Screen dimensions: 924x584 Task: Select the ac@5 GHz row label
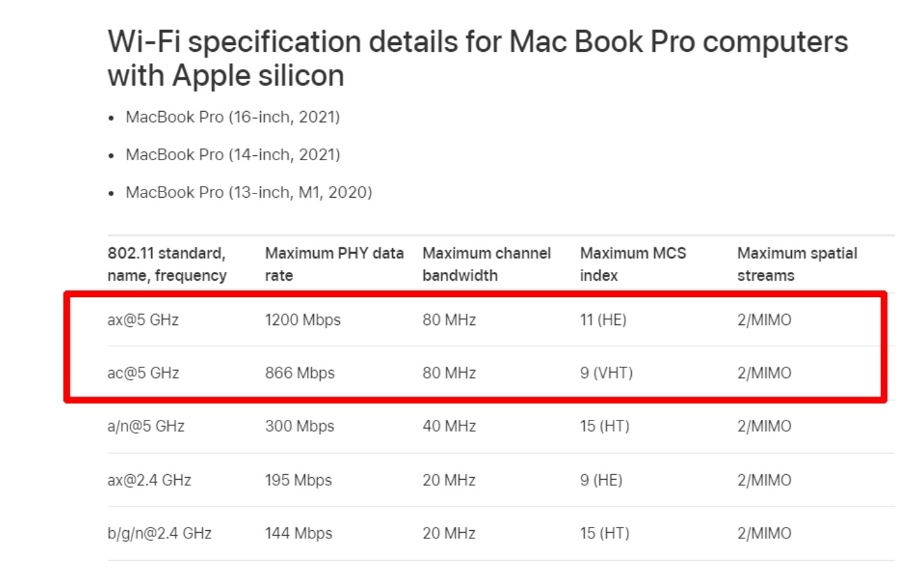143,373
